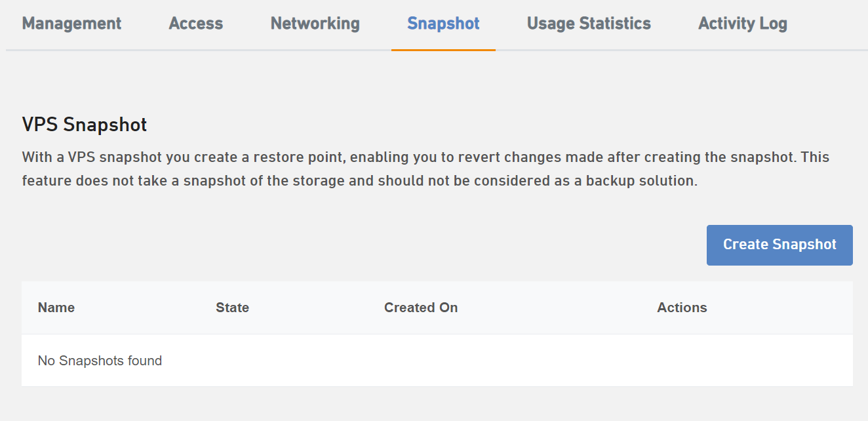Click the Created On column header
Screen dimensions: 868x421
coord(421,308)
